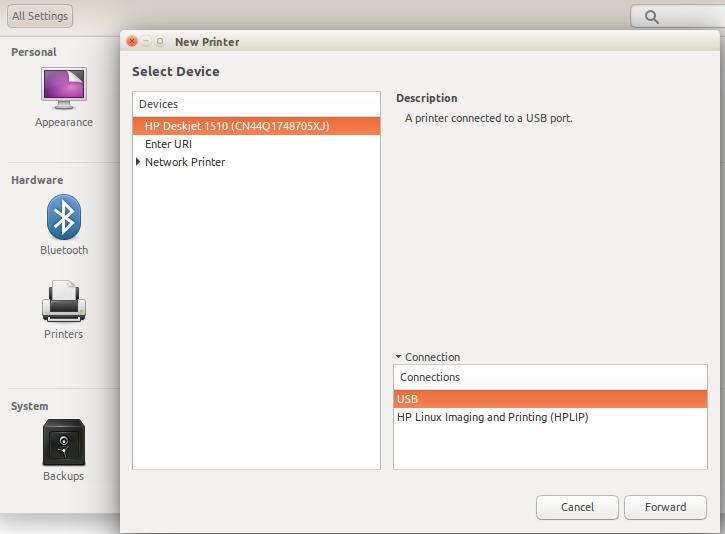Screen dimensions: 725x534
Task: Click the Forward button
Action: pyautogui.click(x=665, y=507)
